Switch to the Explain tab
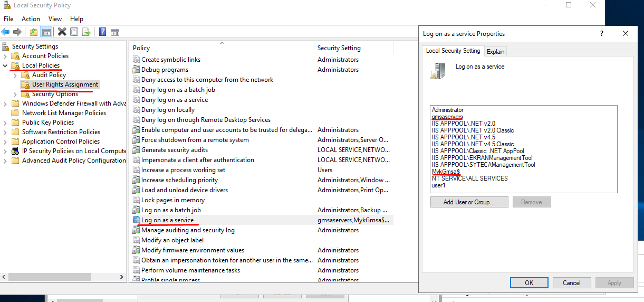Image resolution: width=644 pixels, height=302 pixels. [495, 51]
